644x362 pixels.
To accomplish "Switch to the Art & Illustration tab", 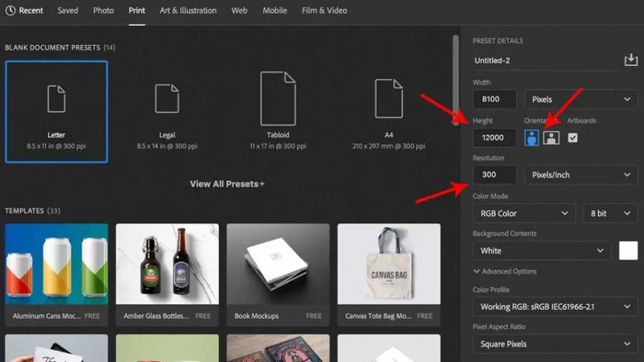I will tap(188, 10).
